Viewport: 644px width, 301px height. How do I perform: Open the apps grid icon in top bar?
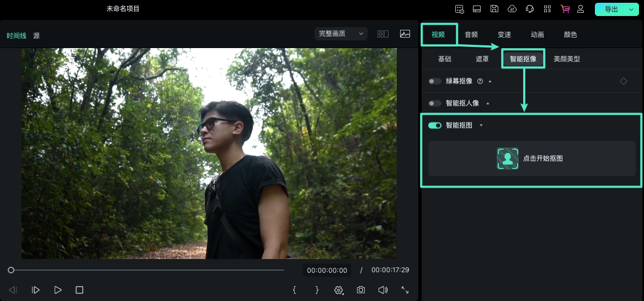[x=547, y=9]
